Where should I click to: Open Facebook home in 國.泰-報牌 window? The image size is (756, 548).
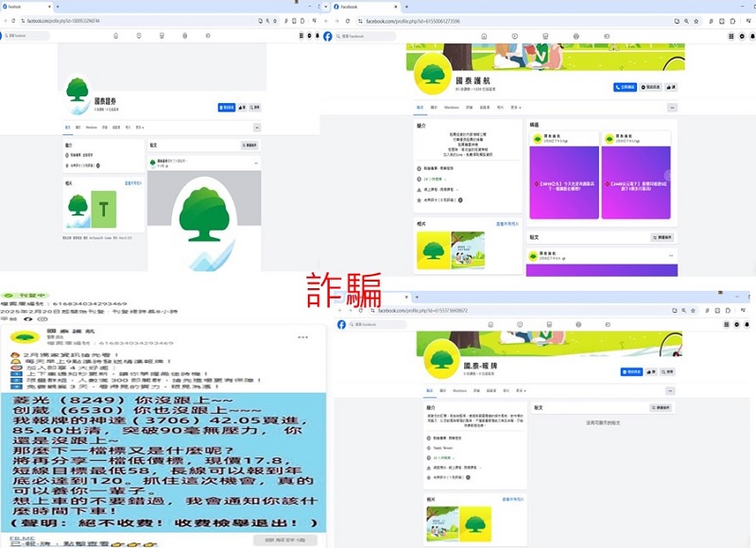point(490,325)
